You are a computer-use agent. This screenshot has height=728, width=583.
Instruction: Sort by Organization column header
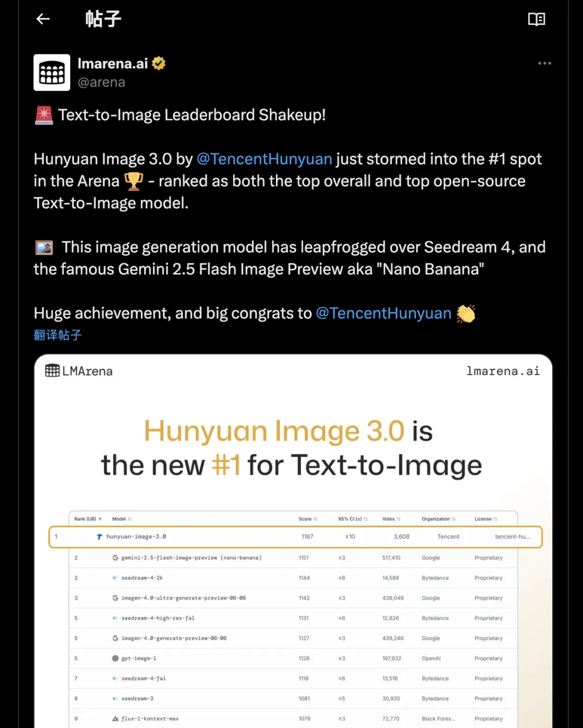pos(438,519)
